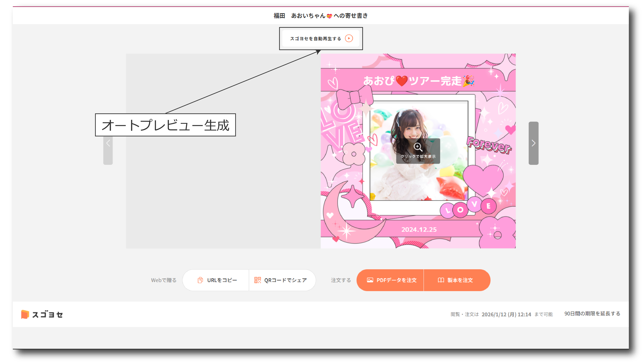Click the open-book icon on 製本を注文 button
The height and width of the screenshot is (364, 643).
tap(441, 280)
